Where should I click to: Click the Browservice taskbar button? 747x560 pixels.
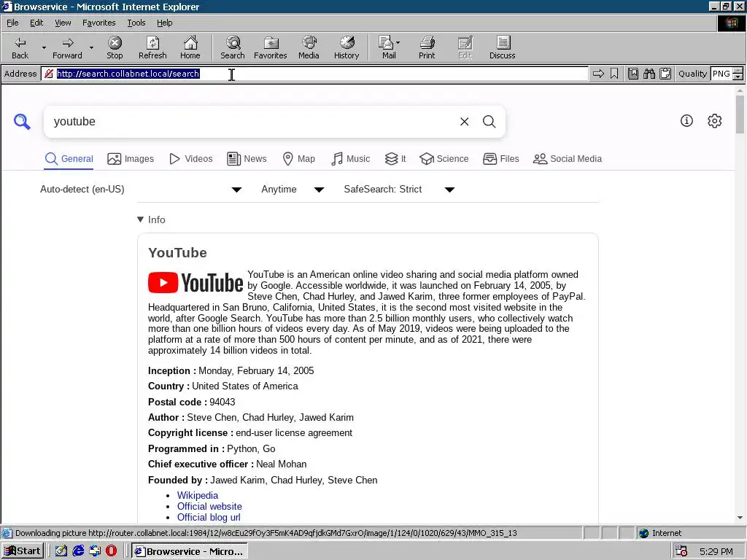click(x=190, y=551)
